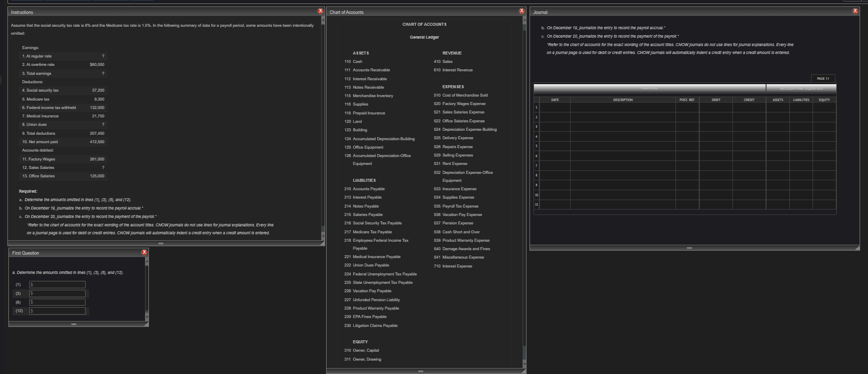
Task: Click the Description cell in journal row 3
Action: 623,127
